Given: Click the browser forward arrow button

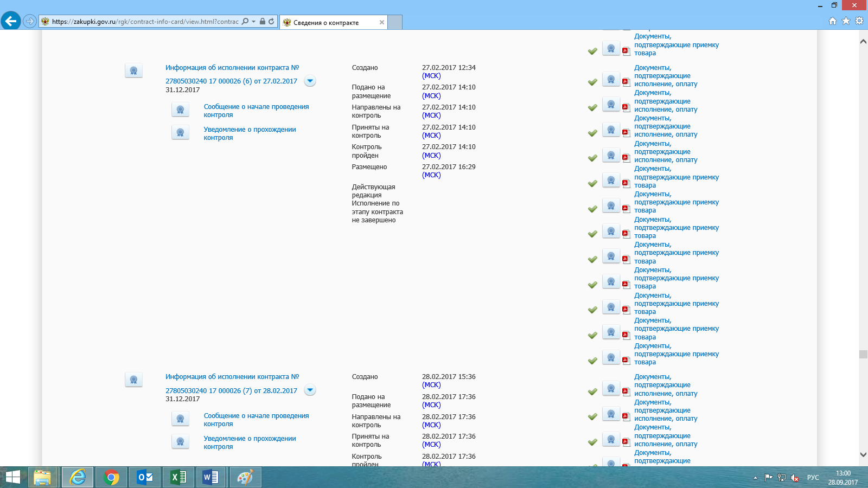Looking at the screenshot, I should pos(30,22).
